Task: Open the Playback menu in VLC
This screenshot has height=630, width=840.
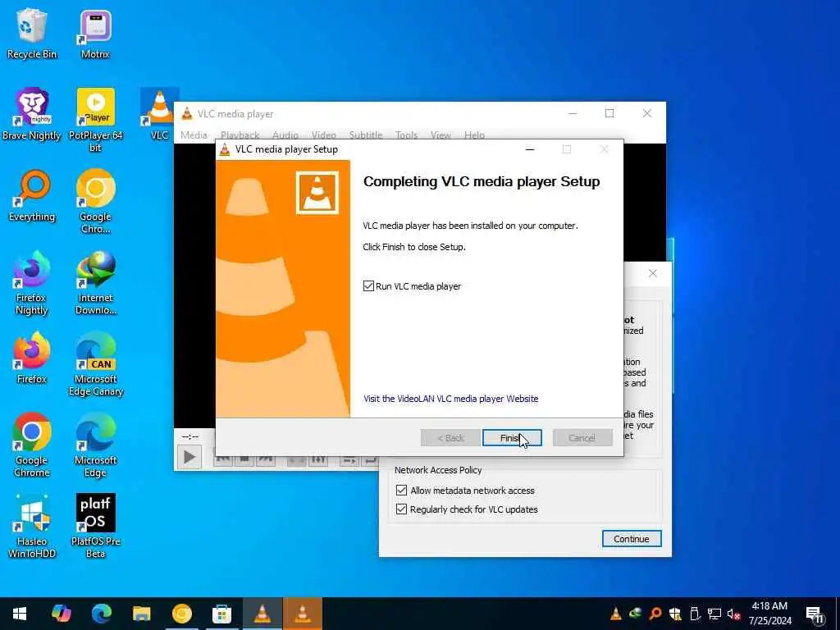Action: point(240,135)
